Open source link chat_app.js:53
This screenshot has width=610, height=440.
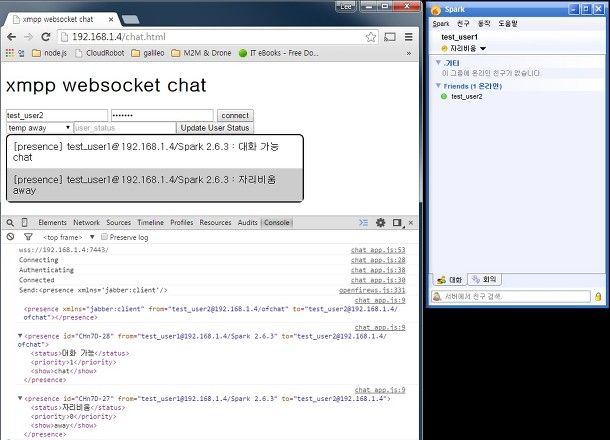pos(378,250)
